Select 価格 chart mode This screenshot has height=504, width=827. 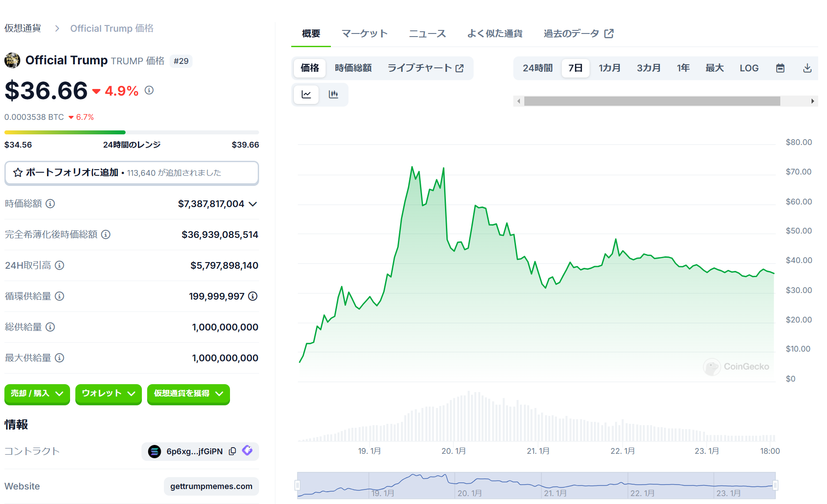(x=310, y=68)
